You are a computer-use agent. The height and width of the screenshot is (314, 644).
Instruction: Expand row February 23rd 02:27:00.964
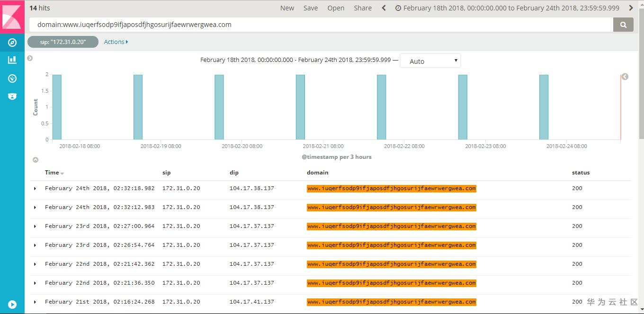35,227
